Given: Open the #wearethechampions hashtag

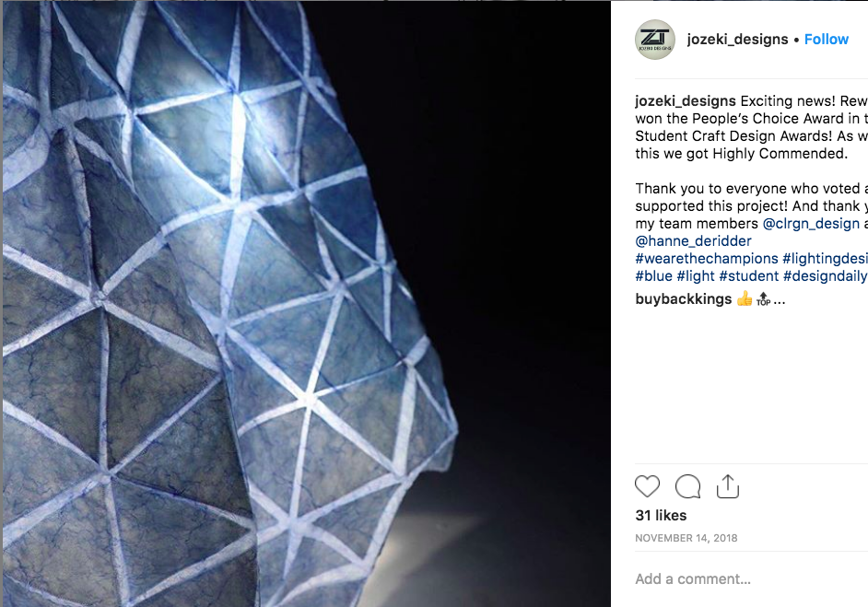Looking at the screenshot, I should click(x=707, y=259).
